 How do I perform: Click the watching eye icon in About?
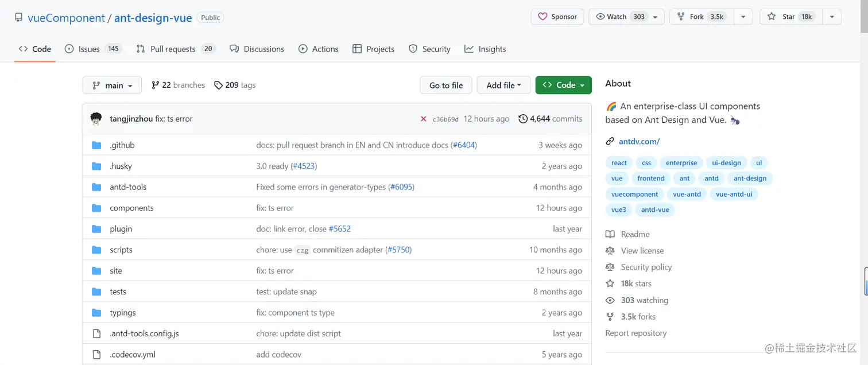tap(610, 300)
